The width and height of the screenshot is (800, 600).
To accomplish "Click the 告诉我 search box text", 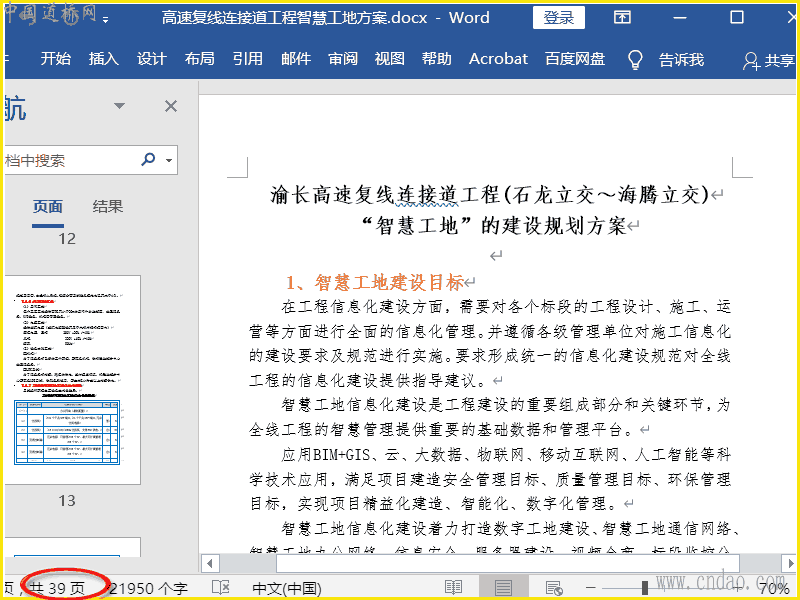I will click(x=681, y=60).
